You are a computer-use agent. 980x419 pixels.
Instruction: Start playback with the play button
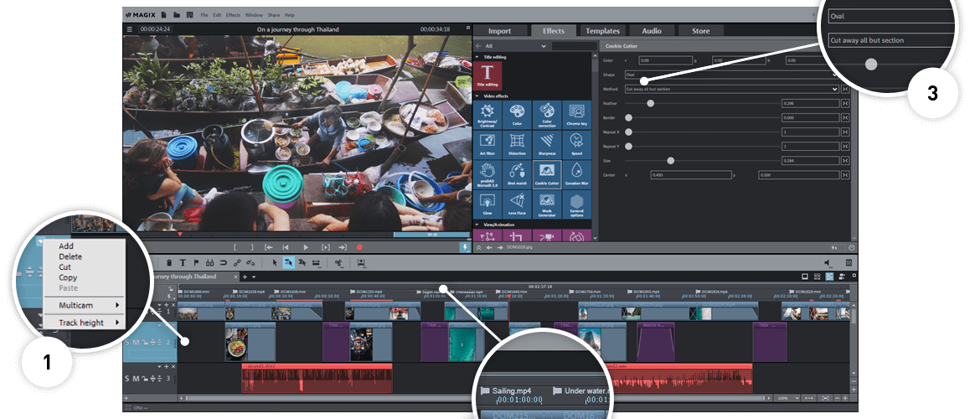[306, 247]
